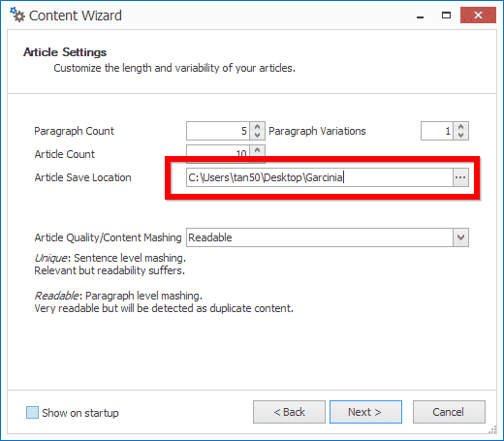Expand the Article Quality/Content Mashing dropdown arrow

pos(460,237)
